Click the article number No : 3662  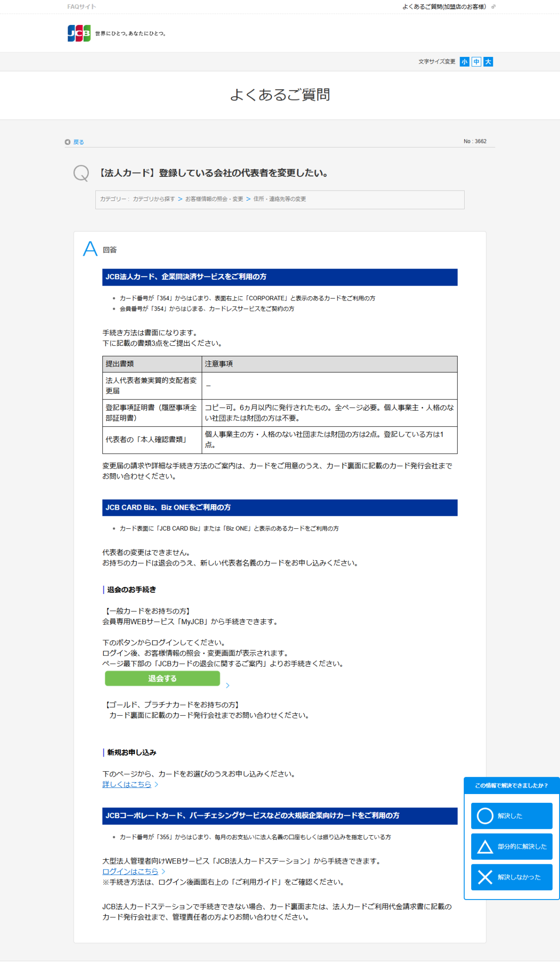pyautogui.click(x=475, y=141)
